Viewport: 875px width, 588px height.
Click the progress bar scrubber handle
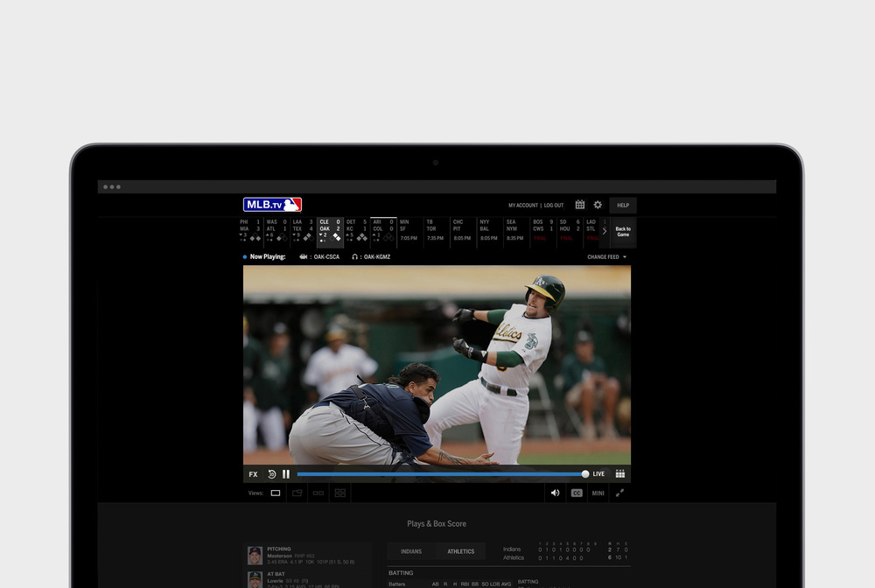[x=584, y=474]
